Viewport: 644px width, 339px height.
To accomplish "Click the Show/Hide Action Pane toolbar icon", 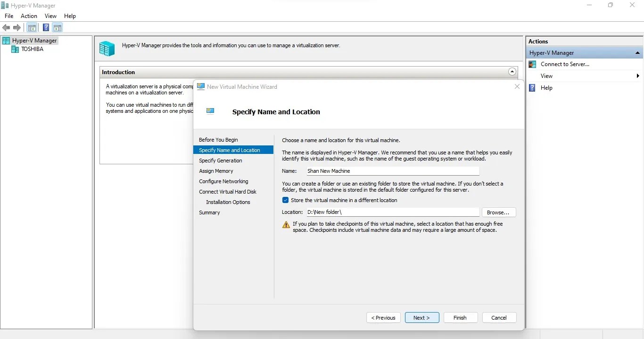I will click(x=57, y=27).
